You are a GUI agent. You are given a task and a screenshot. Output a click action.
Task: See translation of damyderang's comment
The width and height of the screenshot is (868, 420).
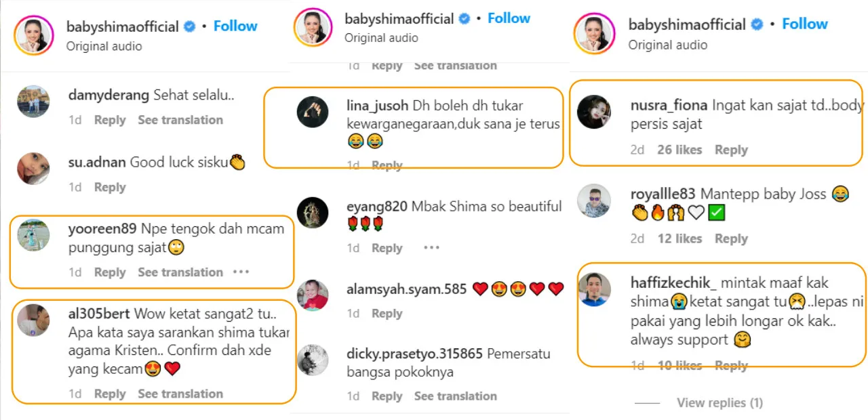(x=180, y=120)
